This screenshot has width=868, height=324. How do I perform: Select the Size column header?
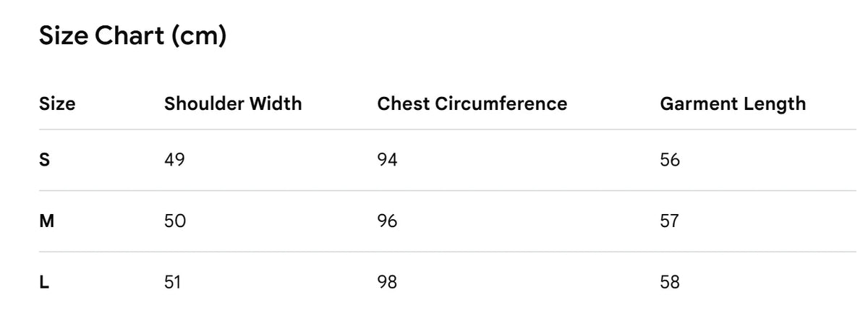tap(57, 103)
